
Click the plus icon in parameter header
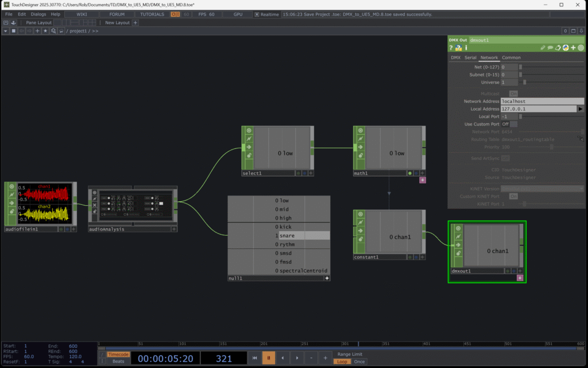(573, 48)
